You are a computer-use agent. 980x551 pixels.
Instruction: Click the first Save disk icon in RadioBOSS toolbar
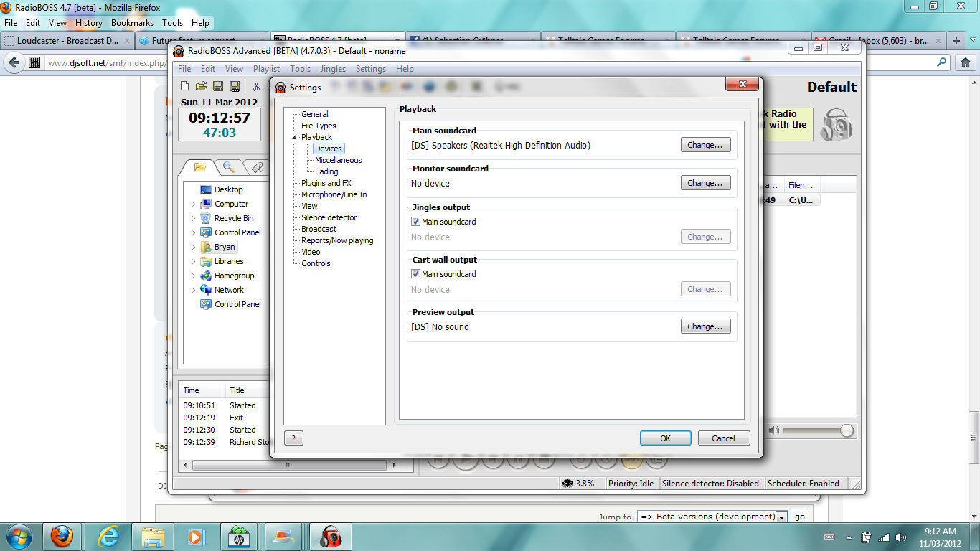(218, 86)
